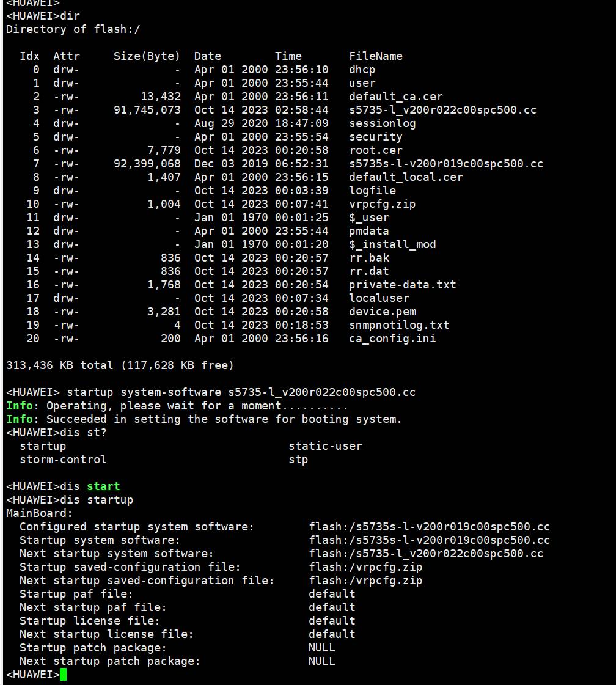Click the green cursor block at the prompt
Screen dimensions: 616x685
(x=64, y=674)
